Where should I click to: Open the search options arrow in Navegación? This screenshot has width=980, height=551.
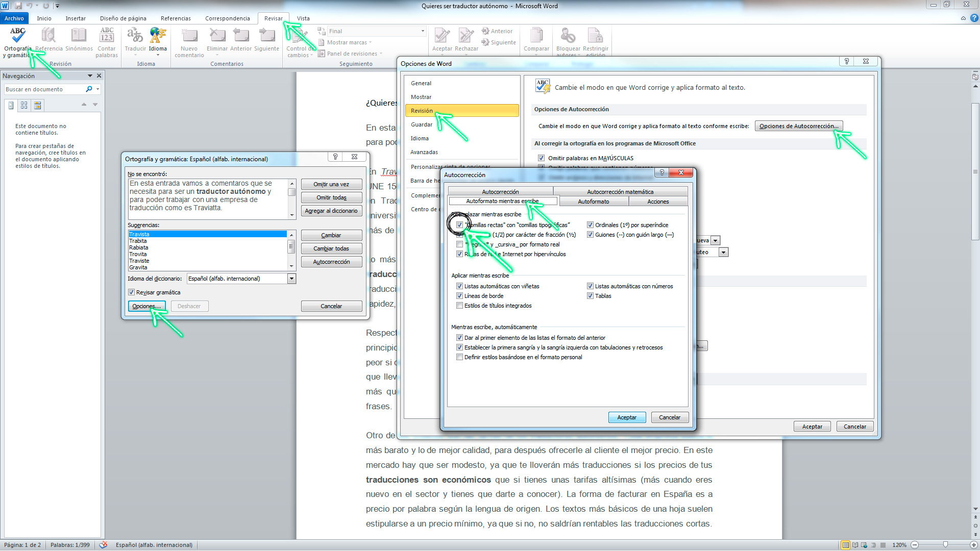pos(97,89)
